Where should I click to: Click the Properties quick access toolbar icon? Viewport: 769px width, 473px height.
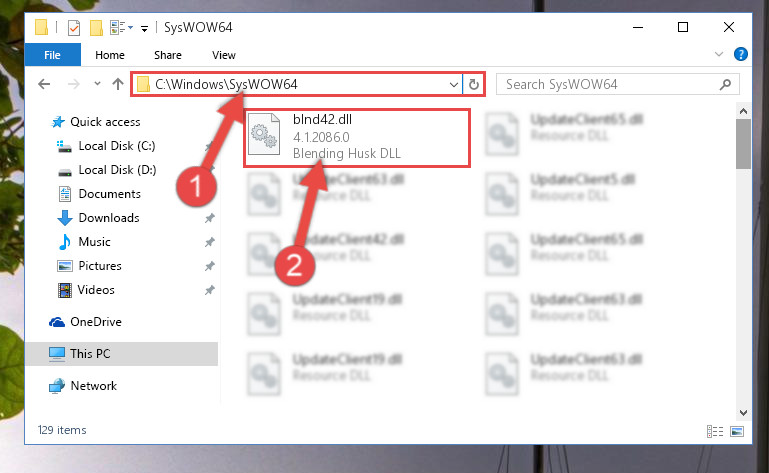74,27
